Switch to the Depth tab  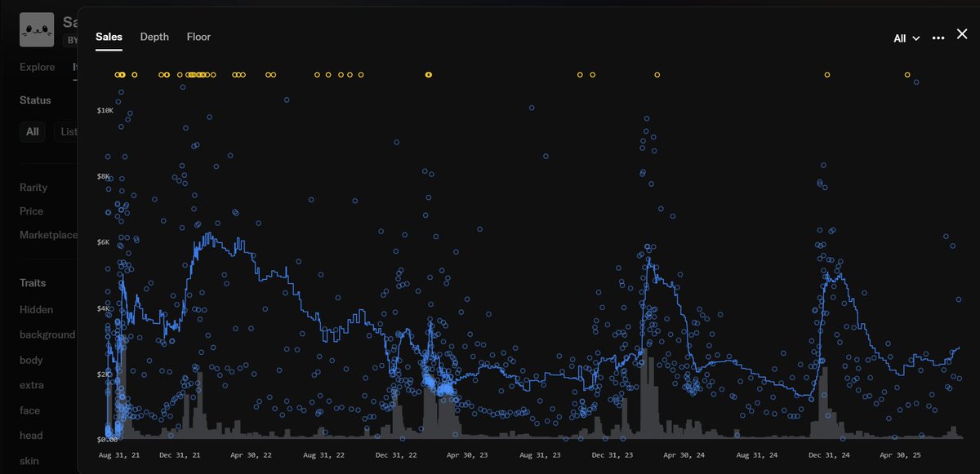[154, 37]
